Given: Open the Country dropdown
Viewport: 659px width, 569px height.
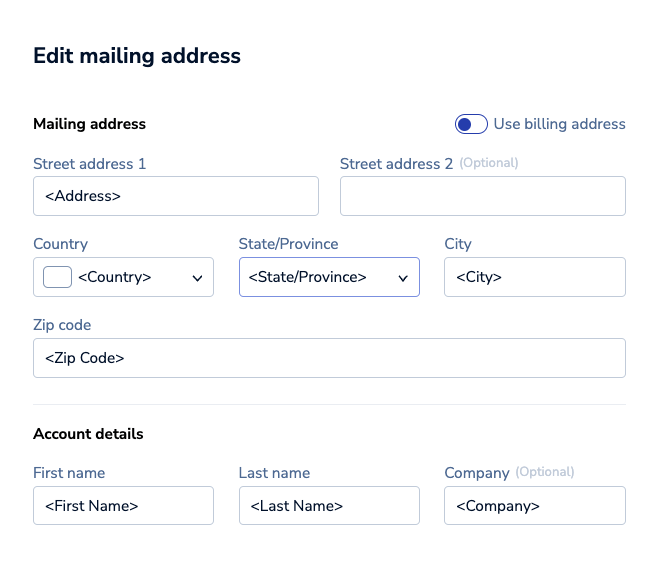Looking at the screenshot, I should (x=123, y=277).
